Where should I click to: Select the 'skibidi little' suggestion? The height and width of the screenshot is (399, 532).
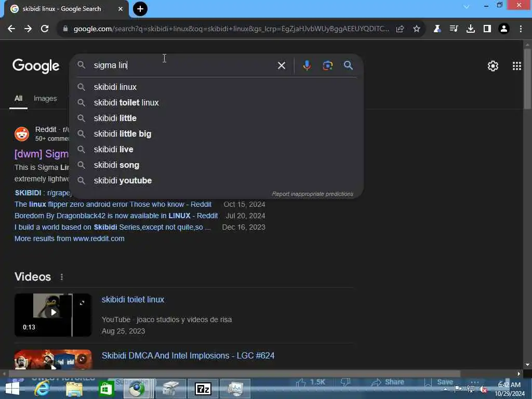click(x=217, y=118)
